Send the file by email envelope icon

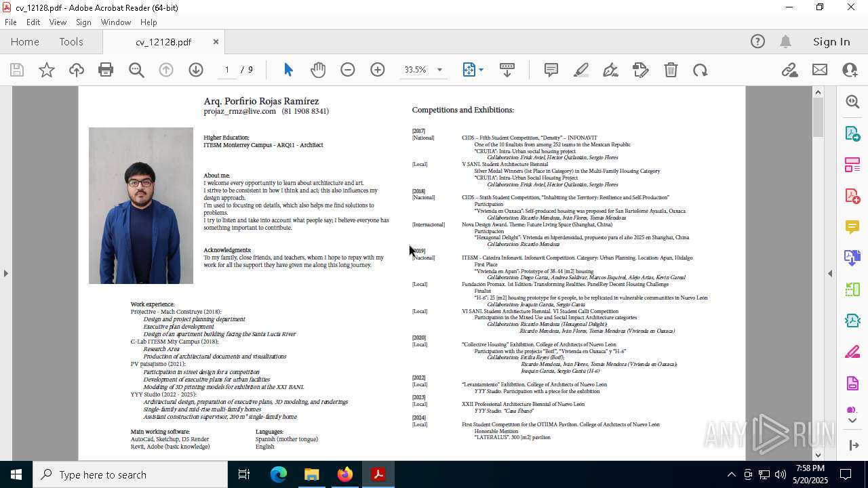(820, 70)
